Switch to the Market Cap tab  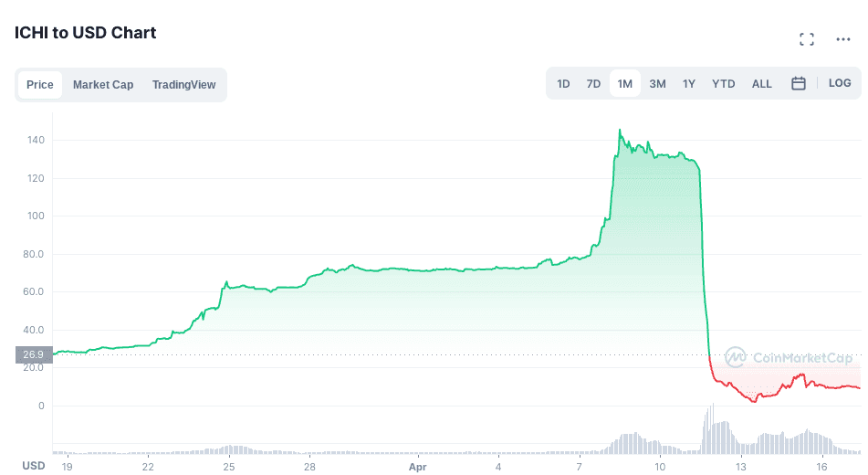coord(103,85)
